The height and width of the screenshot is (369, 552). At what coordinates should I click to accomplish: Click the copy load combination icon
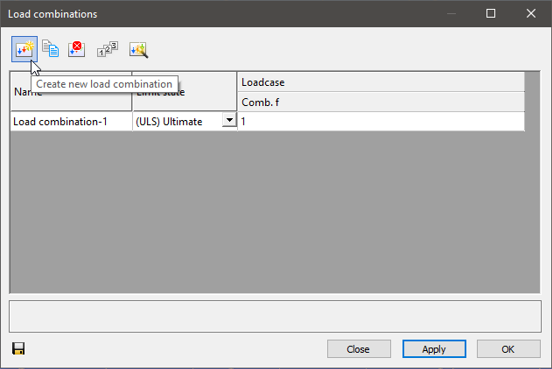(x=51, y=49)
